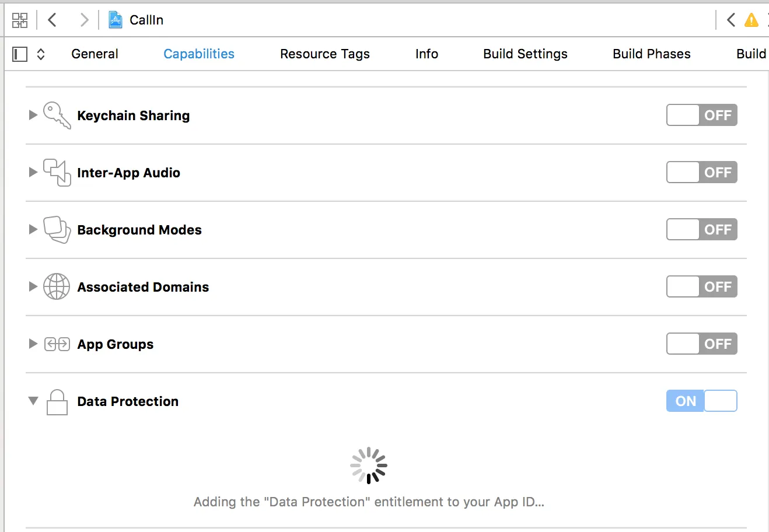Expand the Inter-App Audio section
This screenshot has width=769, height=532.
33,173
